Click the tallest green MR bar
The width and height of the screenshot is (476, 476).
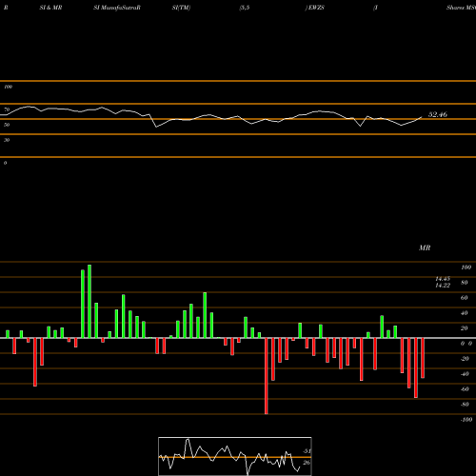(x=89, y=302)
